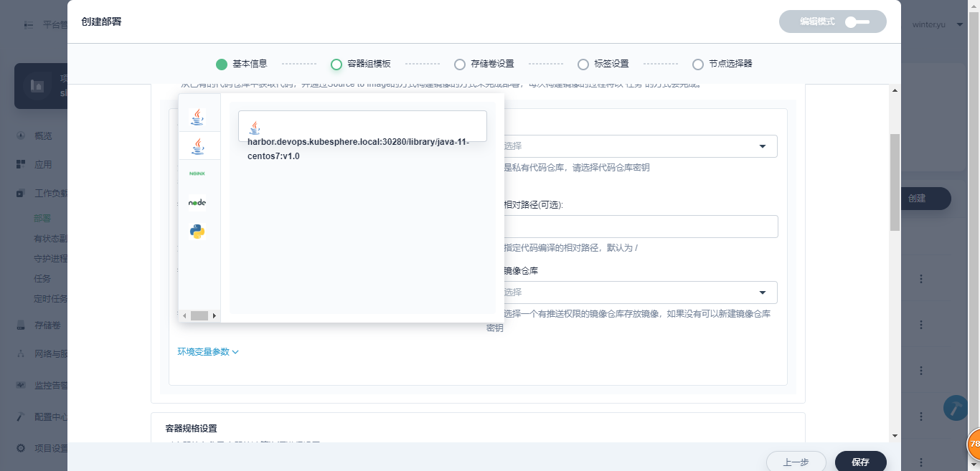Click the 应用 applications sidebar icon
Image resolution: width=980 pixels, height=471 pixels.
click(21, 164)
